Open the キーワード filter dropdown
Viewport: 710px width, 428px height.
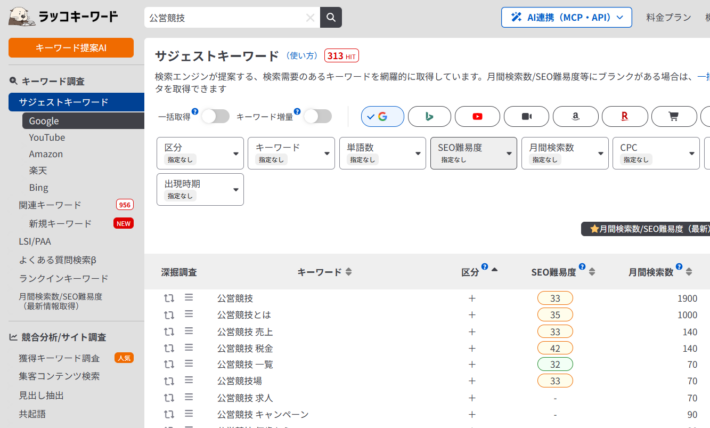point(291,154)
